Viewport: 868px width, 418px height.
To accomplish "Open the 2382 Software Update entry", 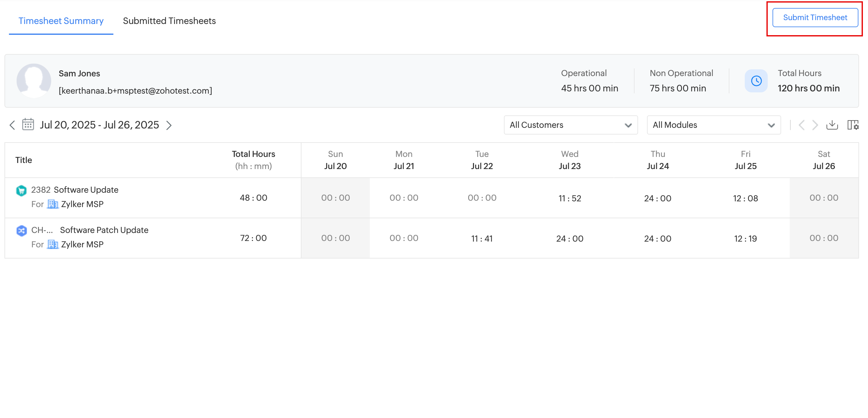I will coord(86,190).
